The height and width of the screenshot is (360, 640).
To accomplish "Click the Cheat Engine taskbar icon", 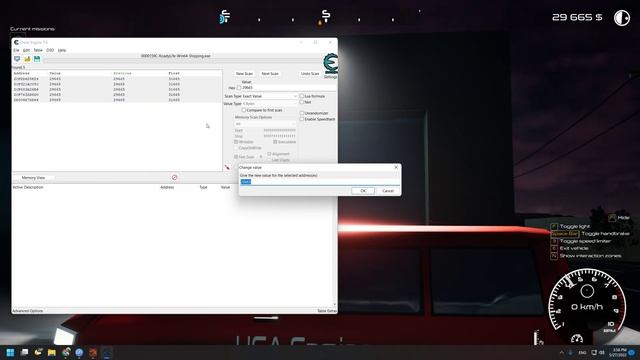I will coord(107,352).
